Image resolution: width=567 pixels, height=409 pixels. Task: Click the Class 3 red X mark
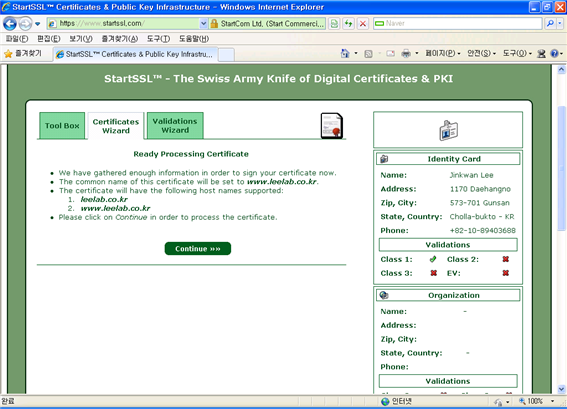[x=434, y=273]
